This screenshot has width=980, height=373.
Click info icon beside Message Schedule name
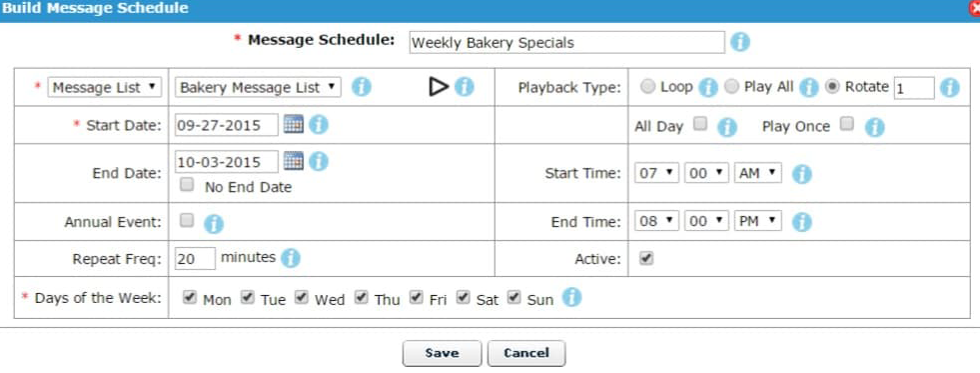point(739,42)
